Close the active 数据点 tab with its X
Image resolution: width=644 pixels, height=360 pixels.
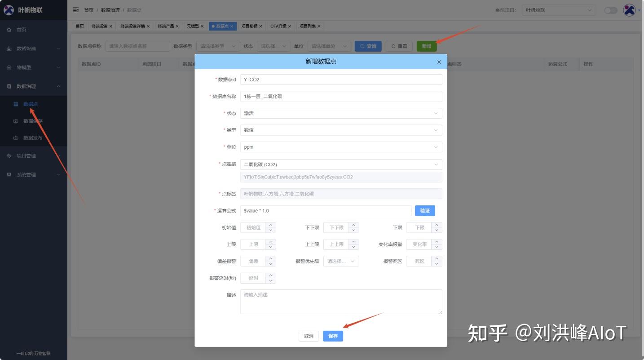tap(232, 27)
